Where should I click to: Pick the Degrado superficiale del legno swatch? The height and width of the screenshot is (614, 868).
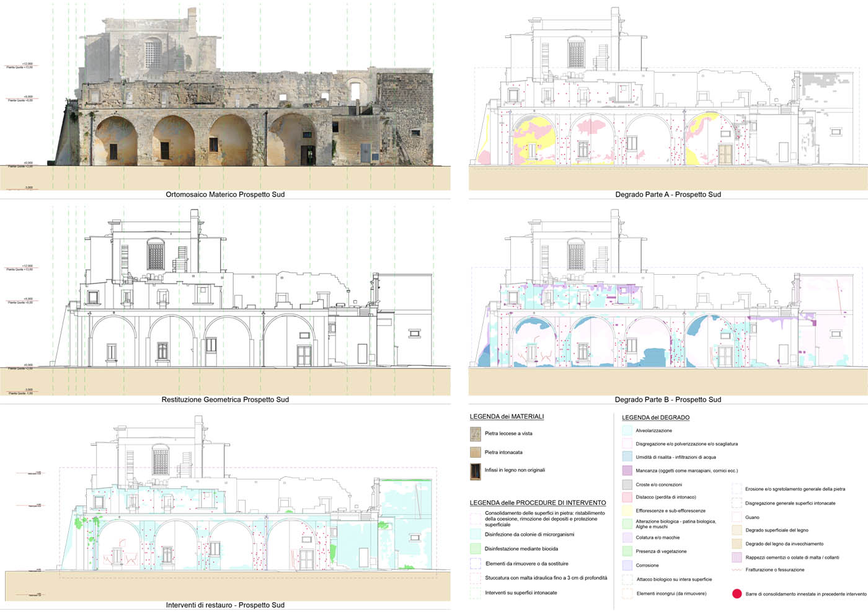[x=737, y=530]
